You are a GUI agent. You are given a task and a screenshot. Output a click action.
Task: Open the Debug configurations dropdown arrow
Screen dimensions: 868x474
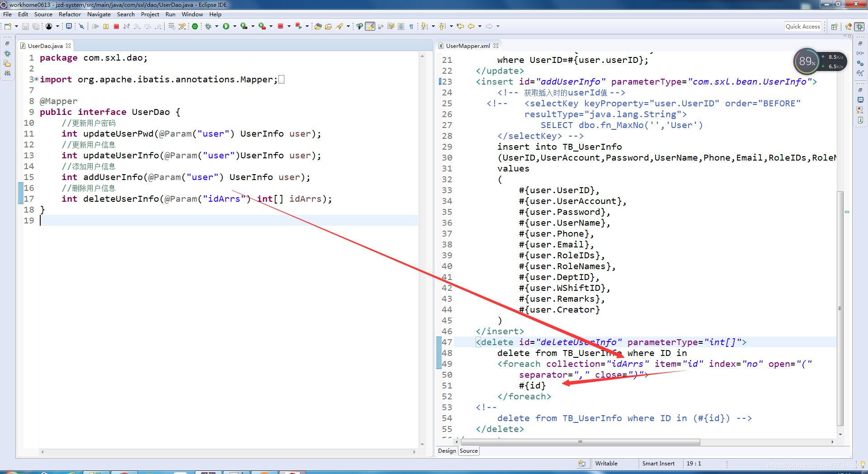[x=217, y=26]
